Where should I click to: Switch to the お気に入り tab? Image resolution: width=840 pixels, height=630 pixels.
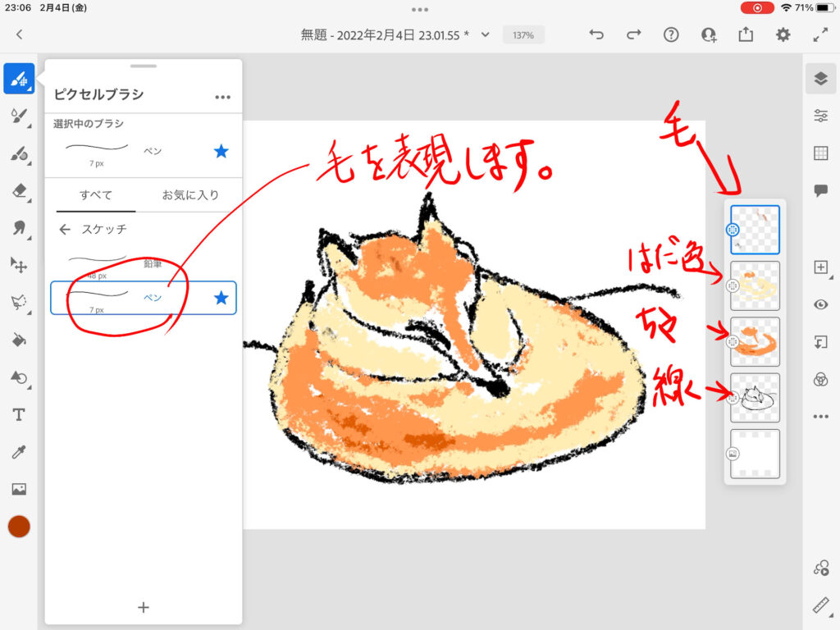point(190,195)
